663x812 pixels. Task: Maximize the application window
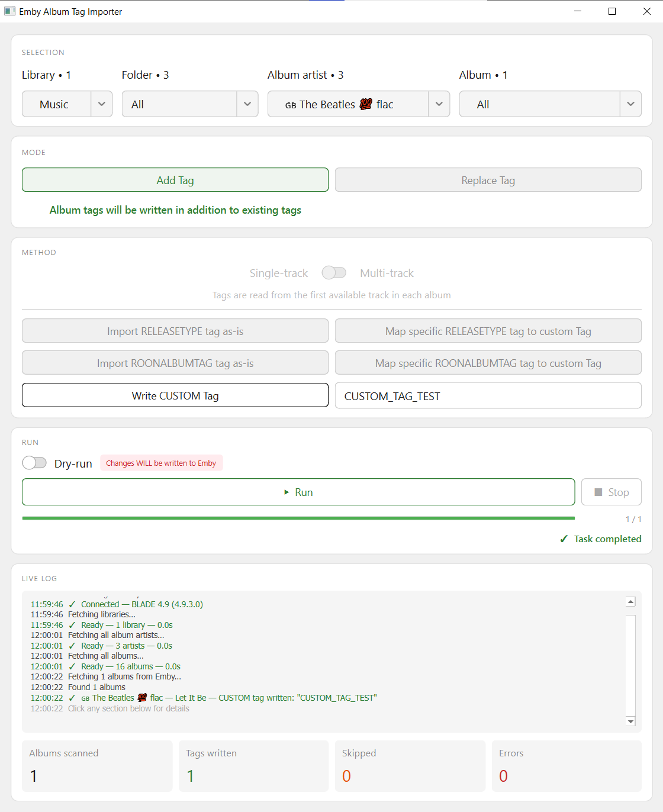(612, 11)
